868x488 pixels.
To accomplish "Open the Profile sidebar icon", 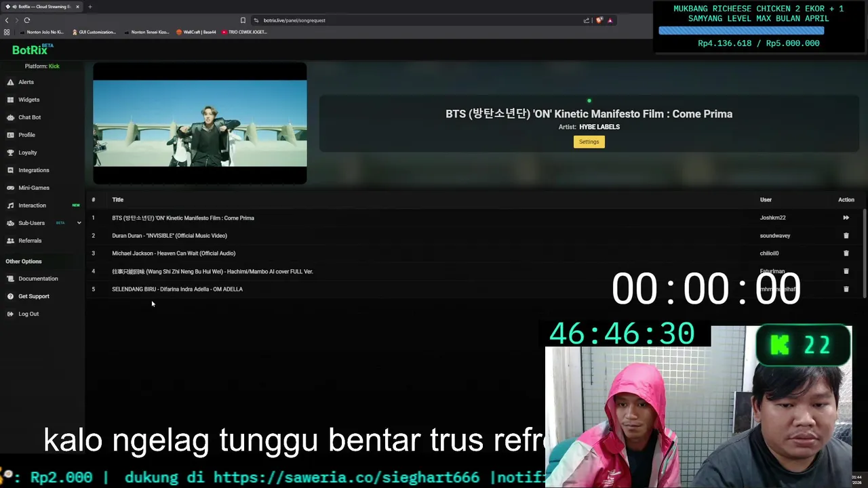I will tap(10, 135).
